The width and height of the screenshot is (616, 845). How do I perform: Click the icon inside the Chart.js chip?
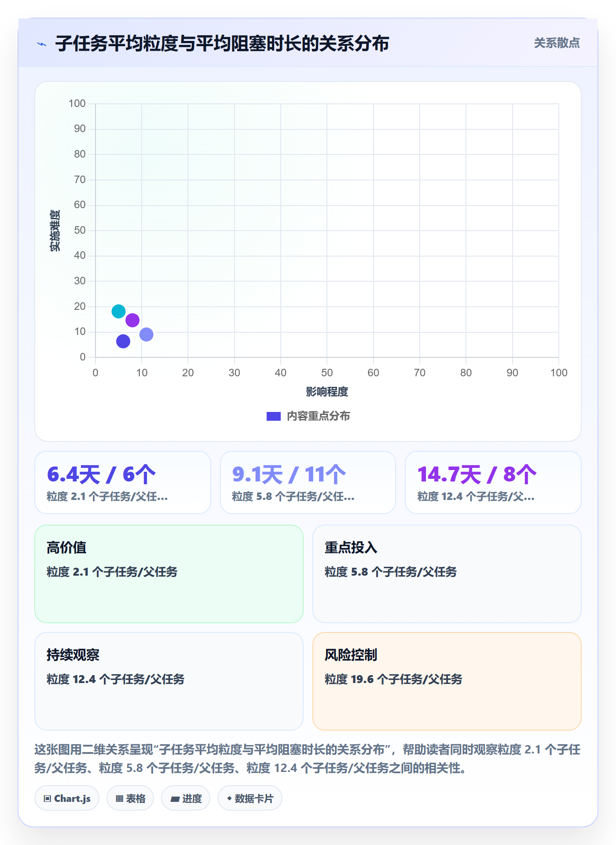point(48,798)
